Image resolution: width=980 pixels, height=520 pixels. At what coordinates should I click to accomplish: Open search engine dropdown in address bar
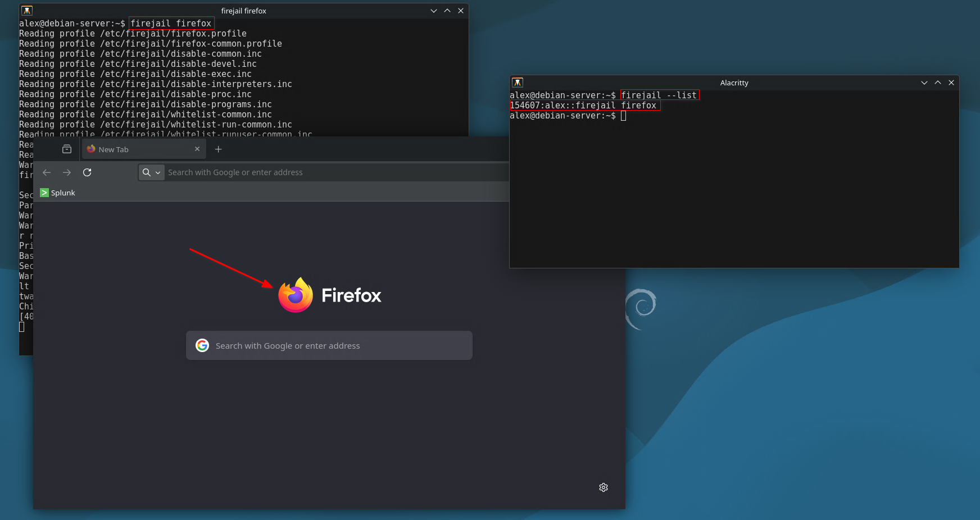152,172
